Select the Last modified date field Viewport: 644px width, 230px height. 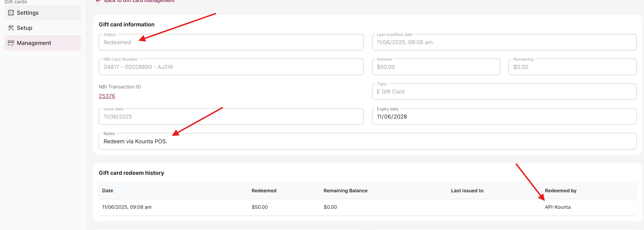[504, 43]
